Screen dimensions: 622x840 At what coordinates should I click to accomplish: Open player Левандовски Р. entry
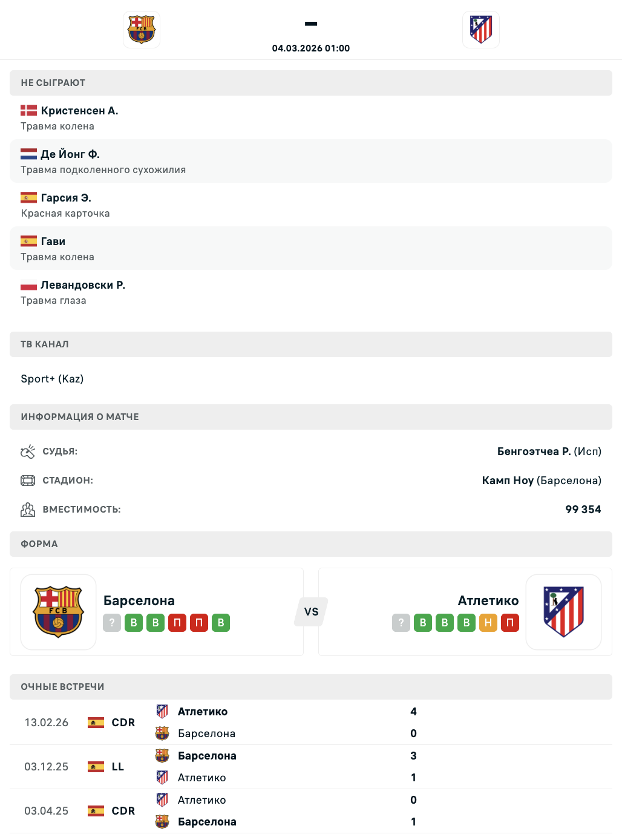[83, 285]
